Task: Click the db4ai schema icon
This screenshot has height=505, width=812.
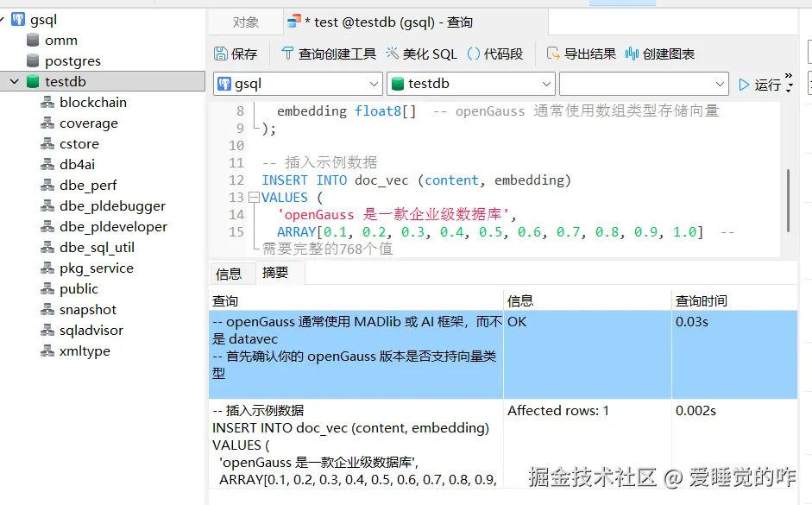Action: tap(47, 164)
